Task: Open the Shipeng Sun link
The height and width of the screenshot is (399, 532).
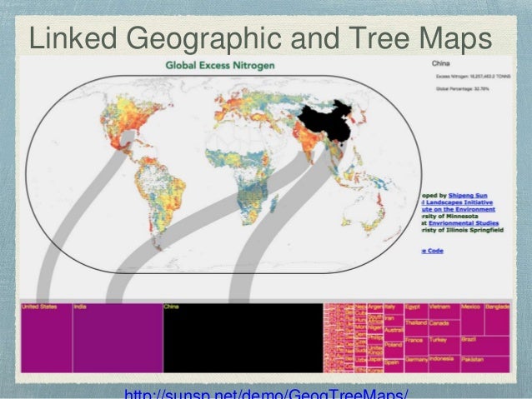Action: point(468,195)
